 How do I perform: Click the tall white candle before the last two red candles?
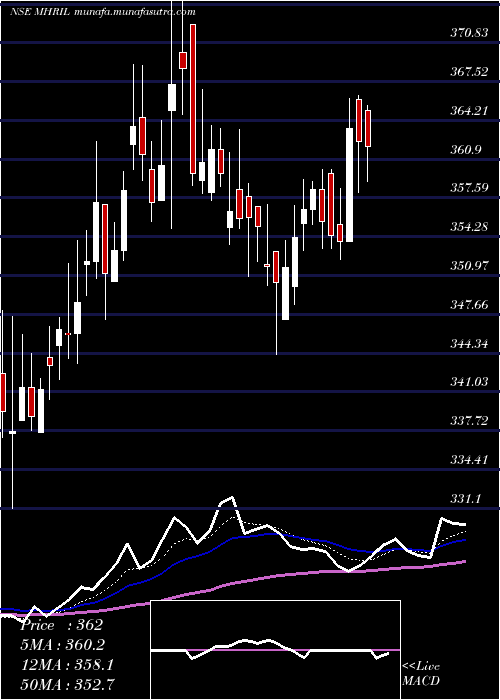pyautogui.click(x=349, y=185)
